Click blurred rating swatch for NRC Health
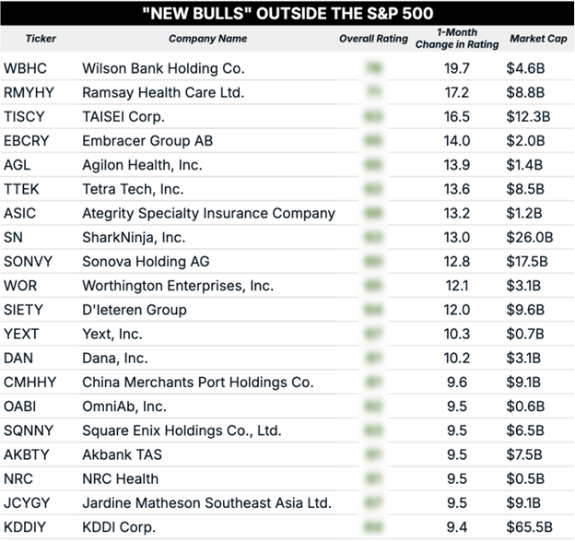The height and width of the screenshot is (542, 575). 373,479
